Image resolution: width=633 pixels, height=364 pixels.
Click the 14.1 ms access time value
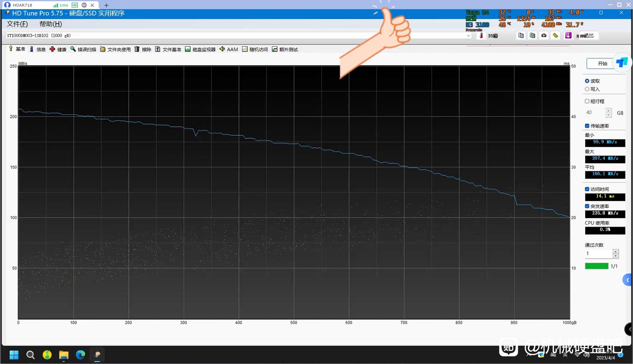click(x=605, y=197)
